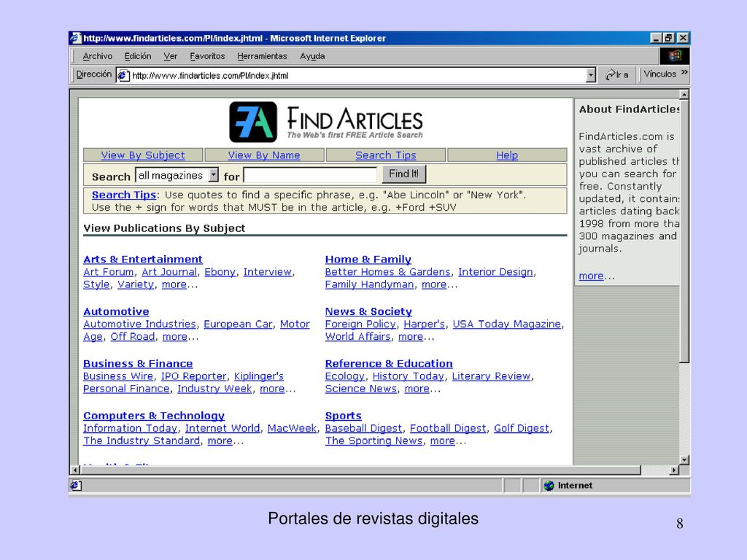Open Better Homes & Gardens link
This screenshot has height=560, width=747.
point(388,272)
